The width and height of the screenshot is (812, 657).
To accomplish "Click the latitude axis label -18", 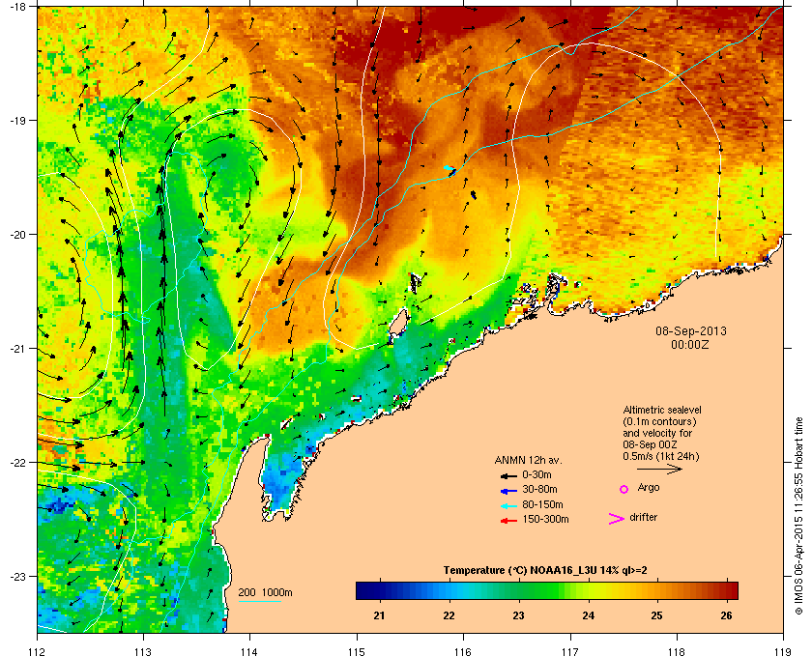I will point(16,6).
